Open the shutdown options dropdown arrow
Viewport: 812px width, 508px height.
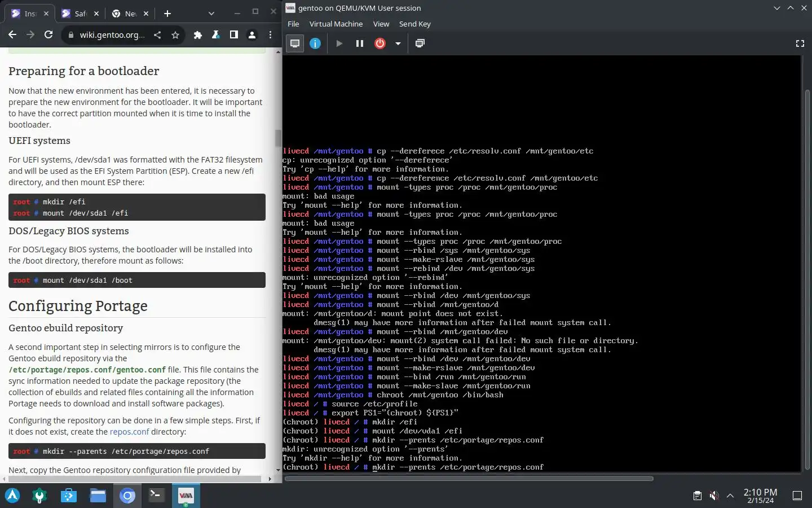pyautogui.click(x=398, y=43)
